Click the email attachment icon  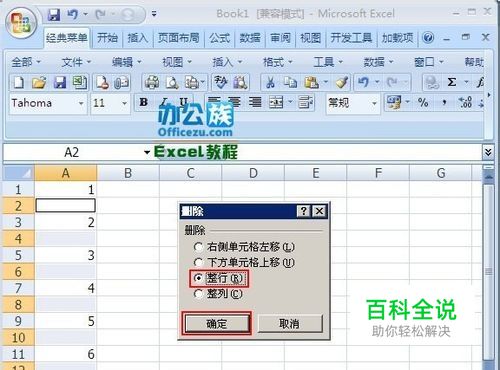pos(121,82)
